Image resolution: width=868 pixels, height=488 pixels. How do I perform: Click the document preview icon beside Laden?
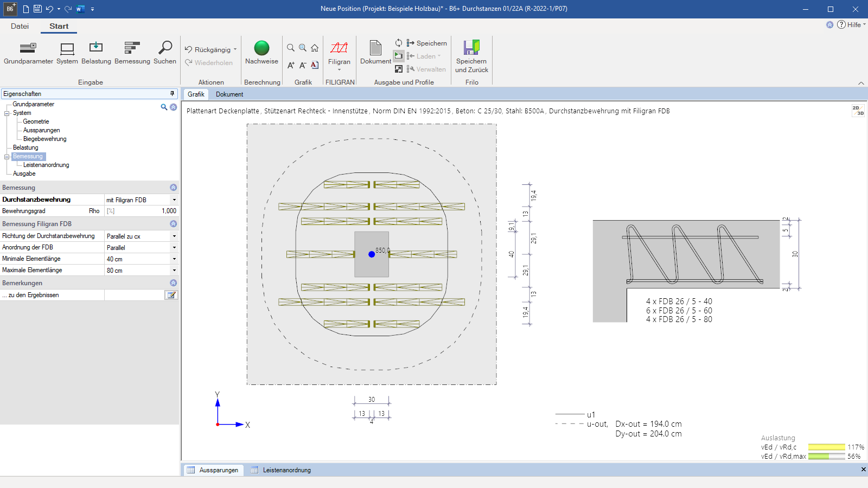(399, 56)
